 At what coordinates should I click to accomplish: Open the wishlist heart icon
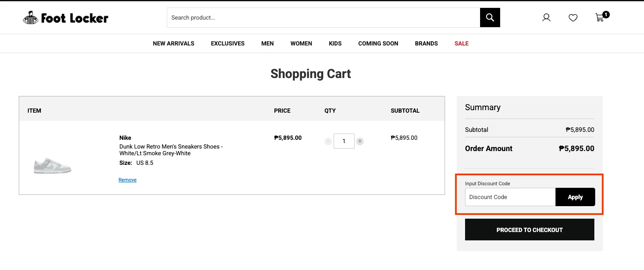(573, 18)
